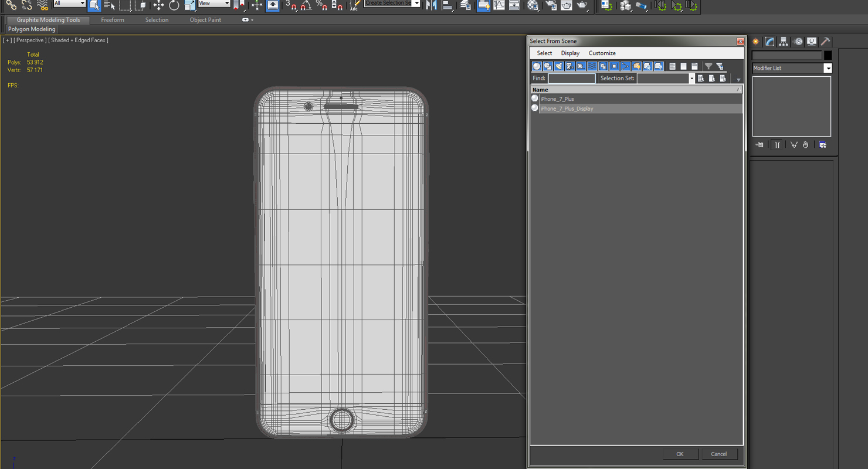
Task: Activate the Select and Scale tool
Action: point(189,5)
